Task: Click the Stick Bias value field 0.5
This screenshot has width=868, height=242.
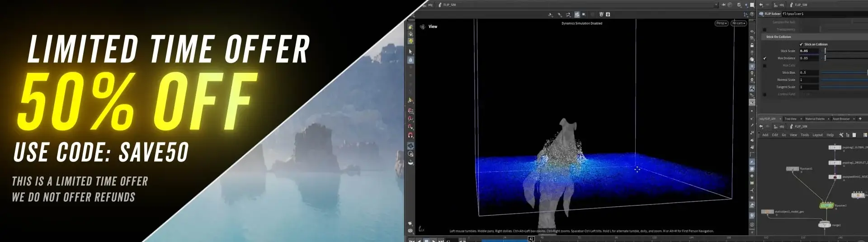Action: coord(809,73)
